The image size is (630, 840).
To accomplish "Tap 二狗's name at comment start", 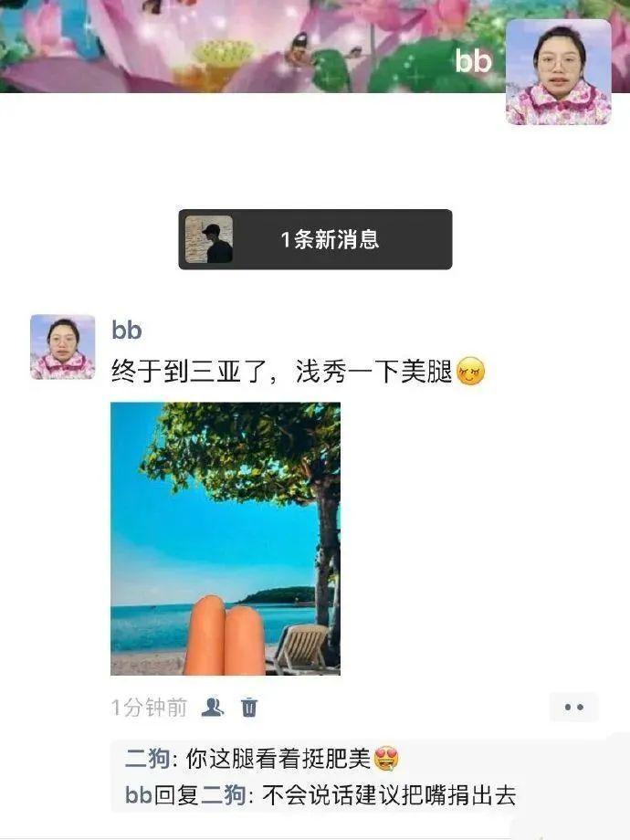I will click(x=147, y=759).
